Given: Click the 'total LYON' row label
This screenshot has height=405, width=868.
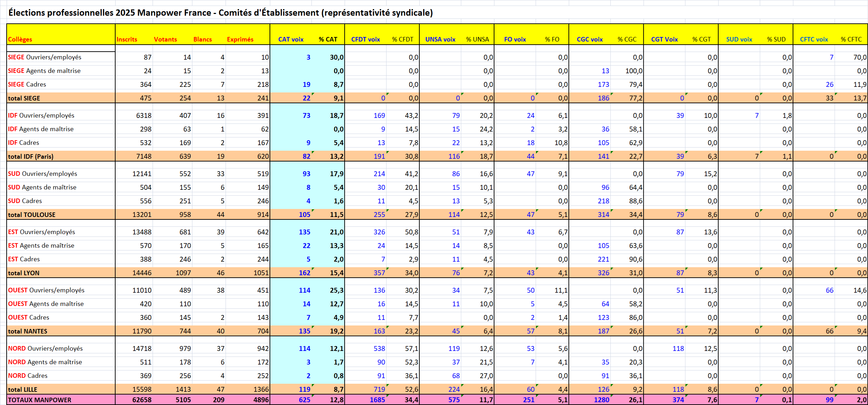Looking at the screenshot, I should tap(24, 273).
